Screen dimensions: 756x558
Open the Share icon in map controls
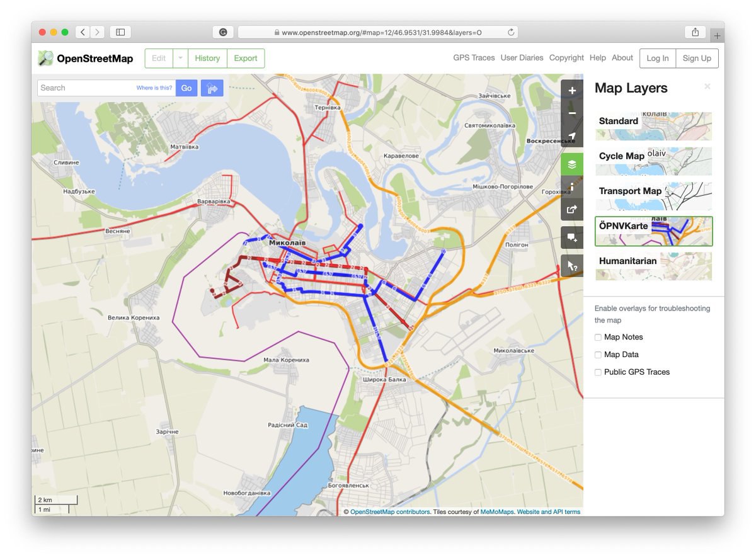[572, 210]
